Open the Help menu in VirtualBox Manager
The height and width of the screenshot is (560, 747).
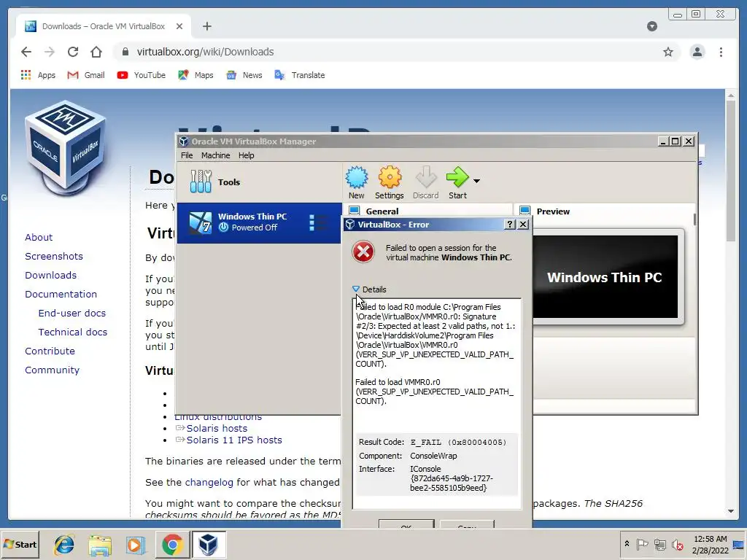coord(247,155)
